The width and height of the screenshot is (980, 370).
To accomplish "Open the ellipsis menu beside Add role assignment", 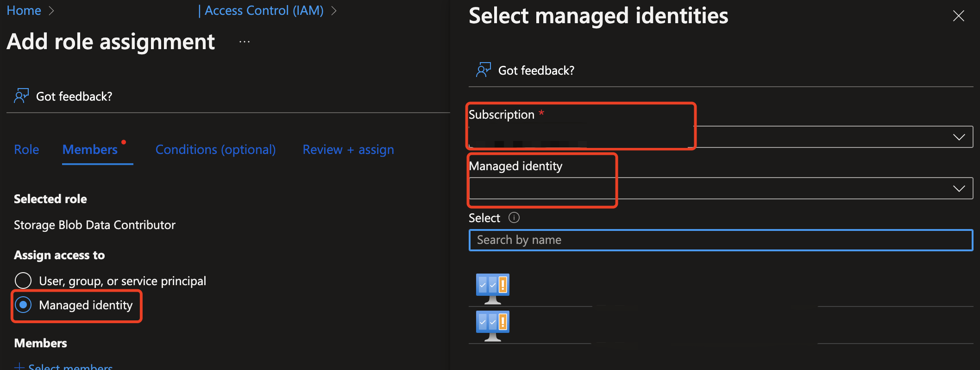I will (x=244, y=42).
